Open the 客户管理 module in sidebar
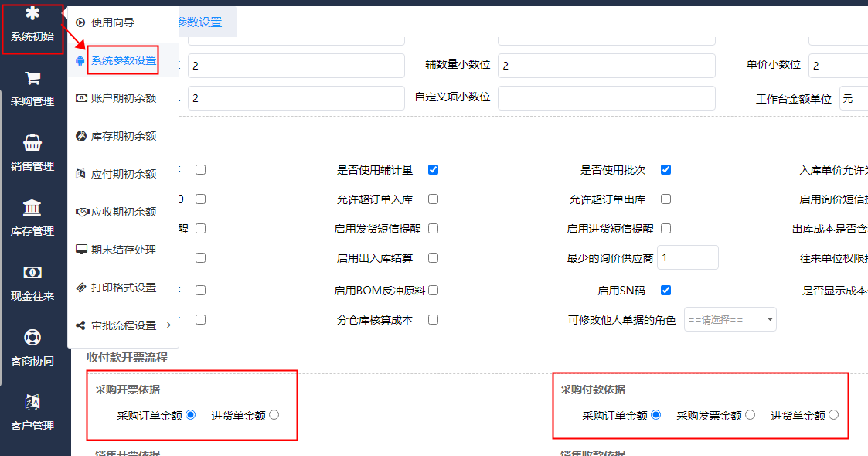The width and height of the screenshot is (868, 456). coord(32,410)
